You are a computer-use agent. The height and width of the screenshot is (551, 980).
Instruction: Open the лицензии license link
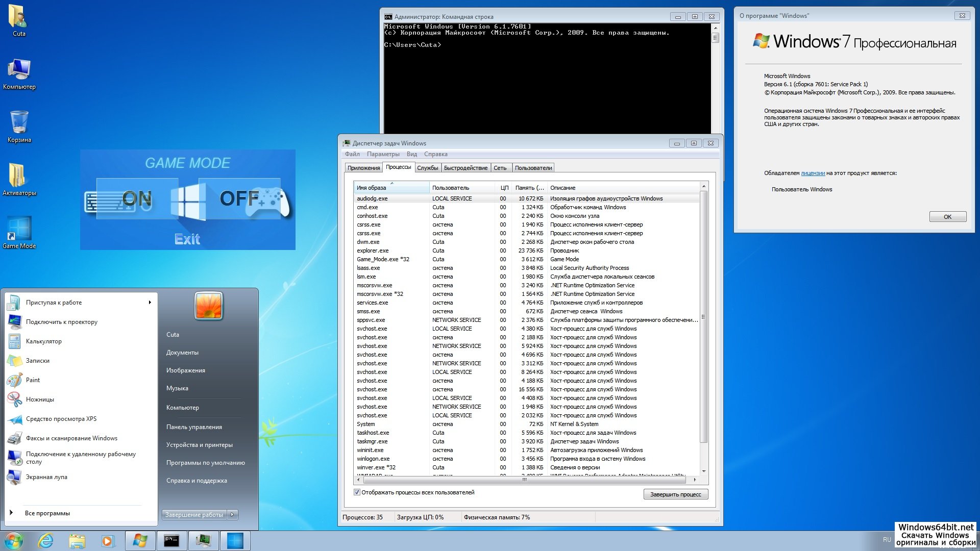pos(813,173)
